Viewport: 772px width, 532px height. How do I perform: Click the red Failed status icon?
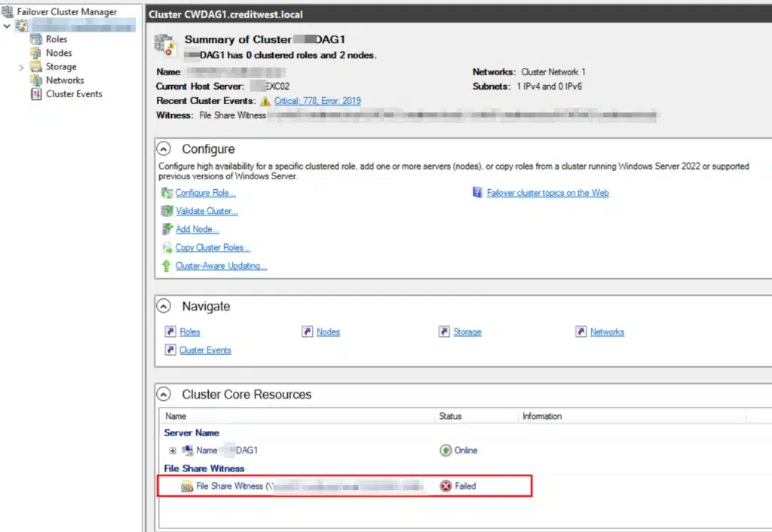pyautogui.click(x=446, y=486)
